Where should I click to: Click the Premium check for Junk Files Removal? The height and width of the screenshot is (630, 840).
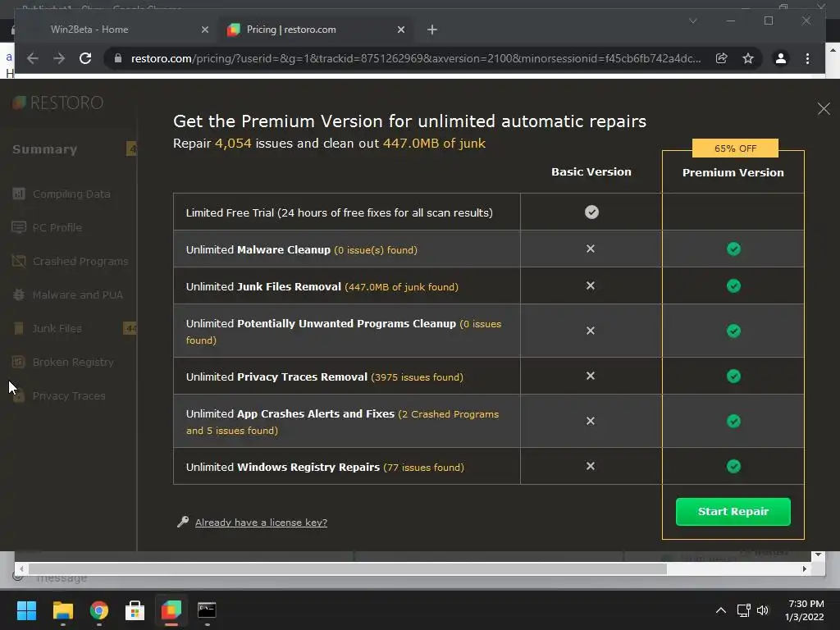pos(733,286)
